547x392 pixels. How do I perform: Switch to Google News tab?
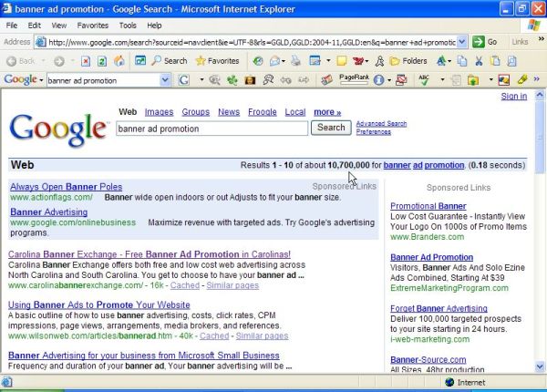click(229, 112)
